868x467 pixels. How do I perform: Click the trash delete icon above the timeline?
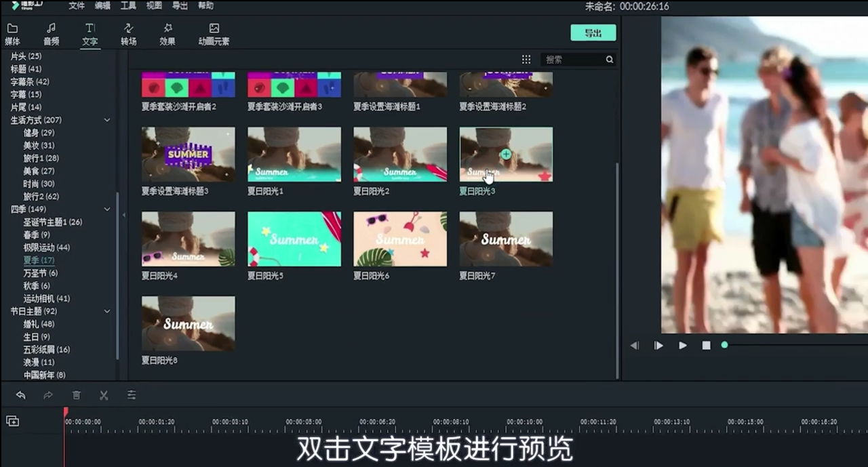tap(76, 394)
